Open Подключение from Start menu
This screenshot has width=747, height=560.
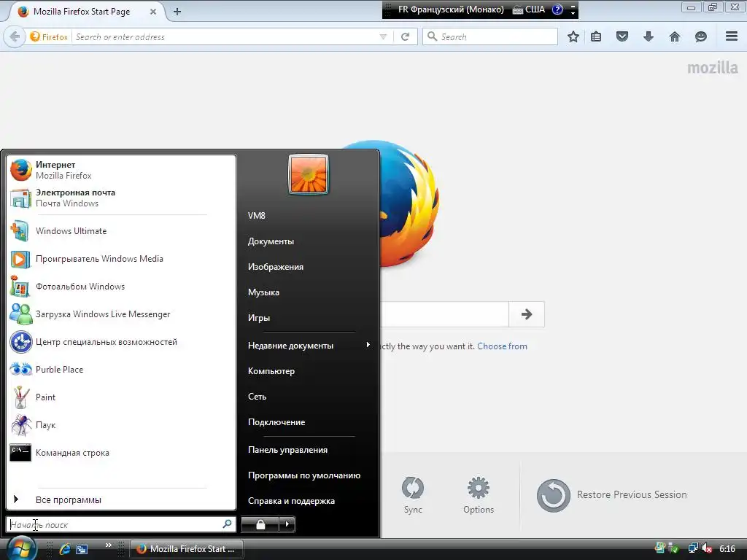[276, 422]
